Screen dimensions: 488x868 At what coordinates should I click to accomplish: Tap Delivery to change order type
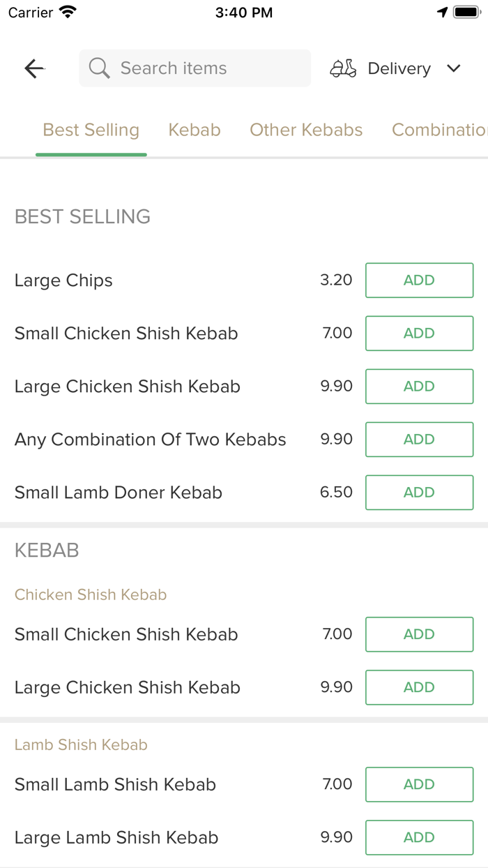click(398, 68)
